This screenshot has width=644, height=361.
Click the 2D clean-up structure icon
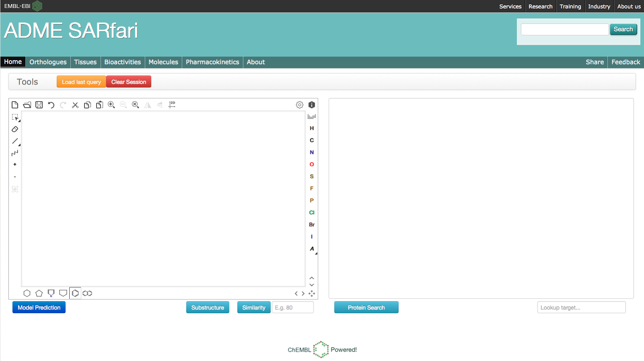pos(172,105)
